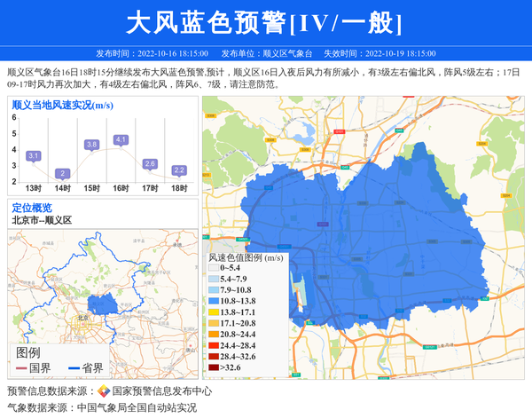532x418 pixels.
Task: Click the 北京市--顺义区 location label
Action: coord(41,220)
